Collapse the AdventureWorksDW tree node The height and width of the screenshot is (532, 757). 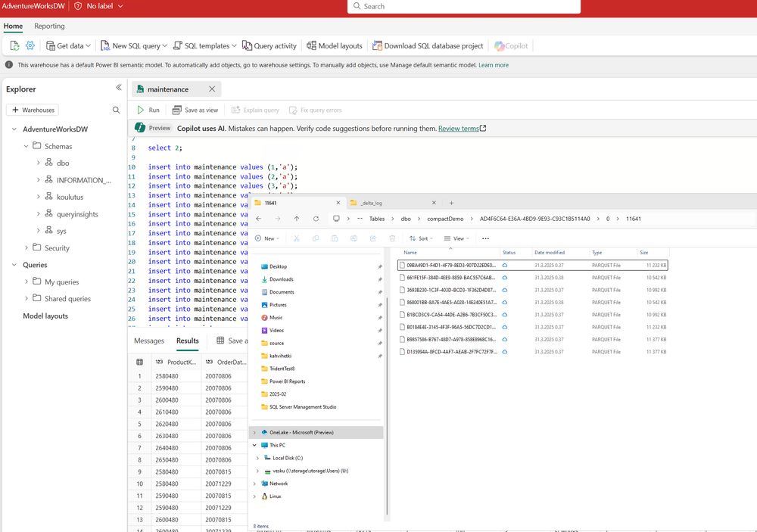(14, 129)
